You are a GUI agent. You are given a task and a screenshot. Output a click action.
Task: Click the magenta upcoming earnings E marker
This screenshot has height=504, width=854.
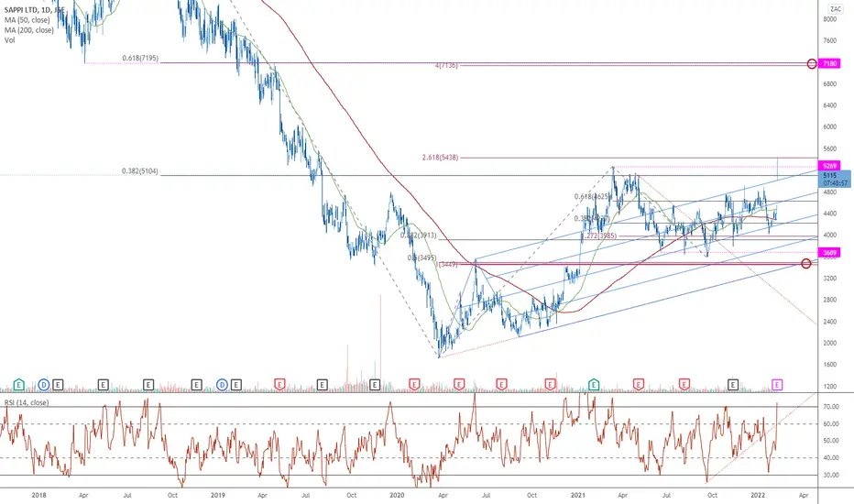(777, 385)
